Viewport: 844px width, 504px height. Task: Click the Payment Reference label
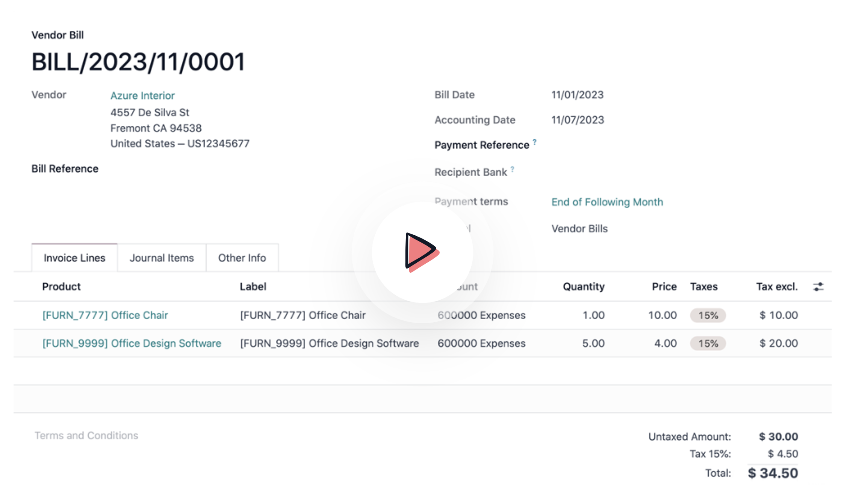tap(482, 145)
